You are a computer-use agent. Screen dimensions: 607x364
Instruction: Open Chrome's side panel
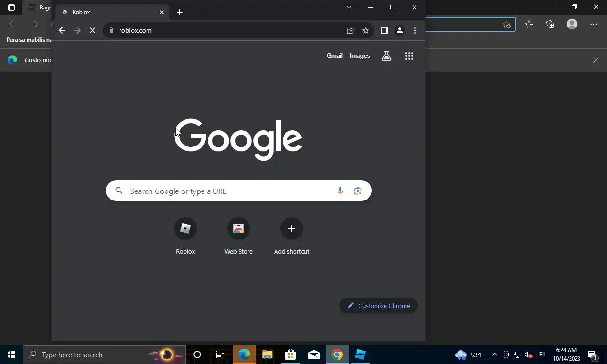point(385,30)
